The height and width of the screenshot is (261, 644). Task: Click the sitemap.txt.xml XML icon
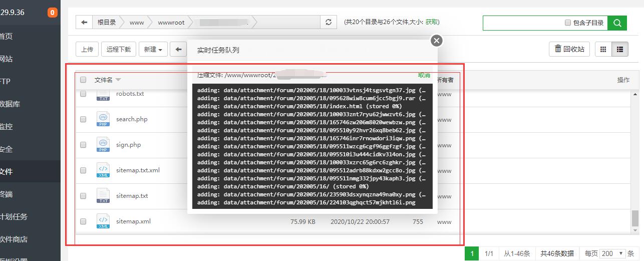pyautogui.click(x=103, y=170)
